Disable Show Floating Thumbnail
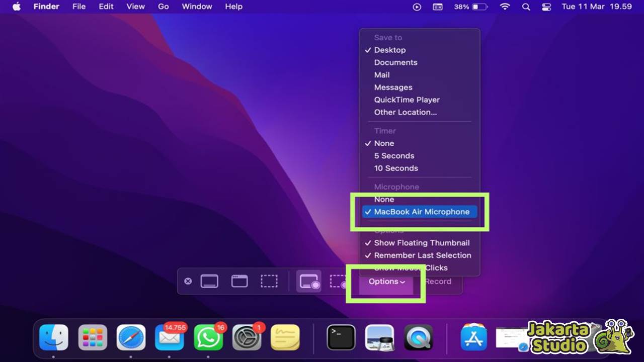The width and height of the screenshot is (644, 362). tap(422, 243)
